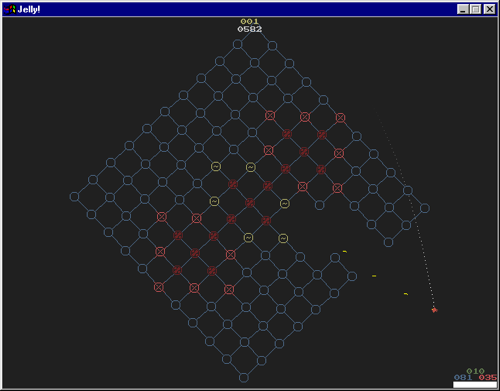Click the blue counter "081"
Viewport: 500px width, 391px height.
pyautogui.click(x=463, y=377)
